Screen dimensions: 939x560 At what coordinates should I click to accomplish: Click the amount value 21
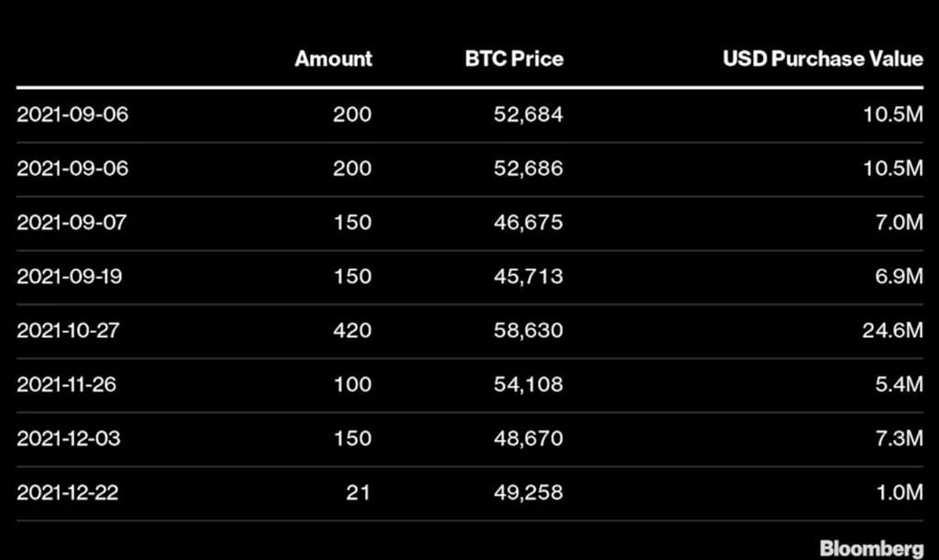click(359, 492)
